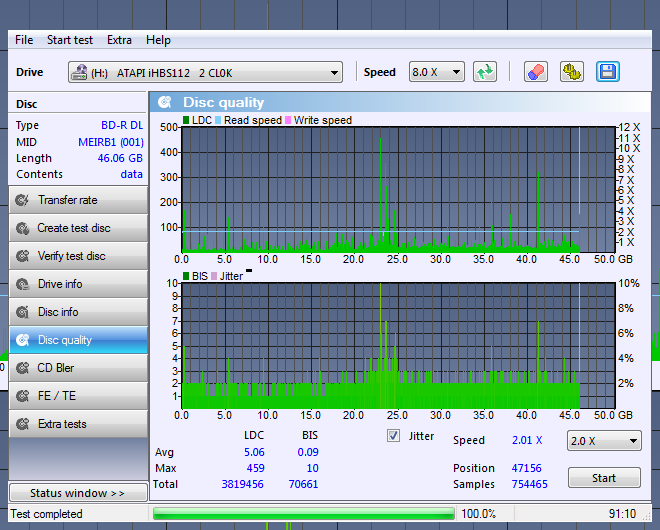Viewport: 660px width, 530px height.
Task: Select the Disc quality page
Action: (x=78, y=340)
